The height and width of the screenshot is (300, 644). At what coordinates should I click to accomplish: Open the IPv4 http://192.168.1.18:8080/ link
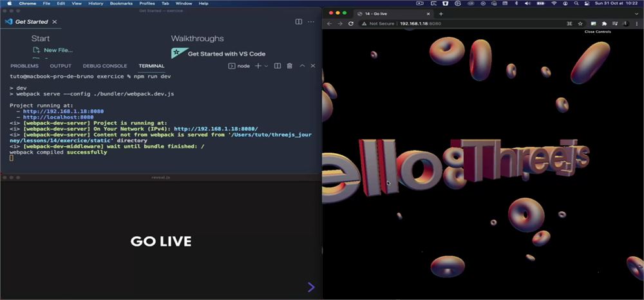pos(216,129)
